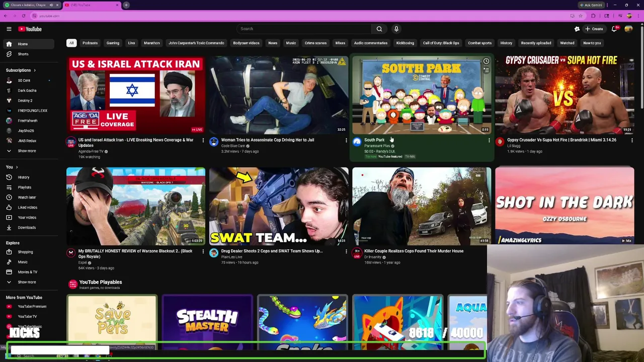Open YouTube Premium link

coord(28,306)
